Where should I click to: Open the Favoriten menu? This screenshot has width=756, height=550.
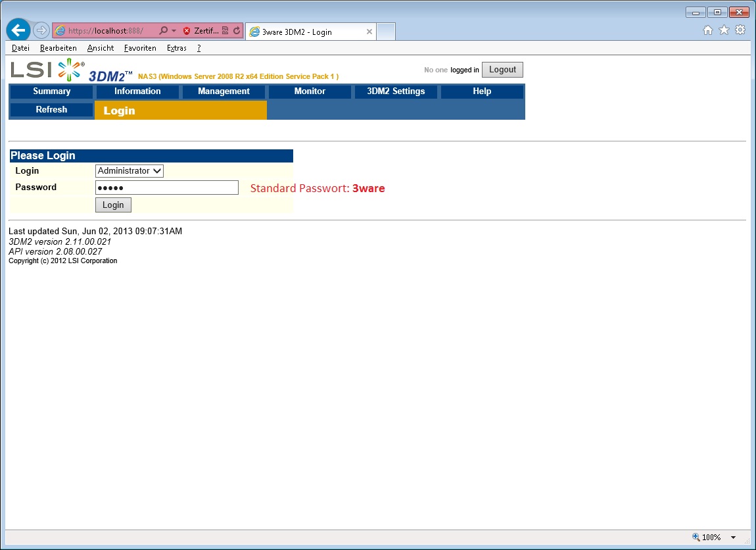[140, 48]
